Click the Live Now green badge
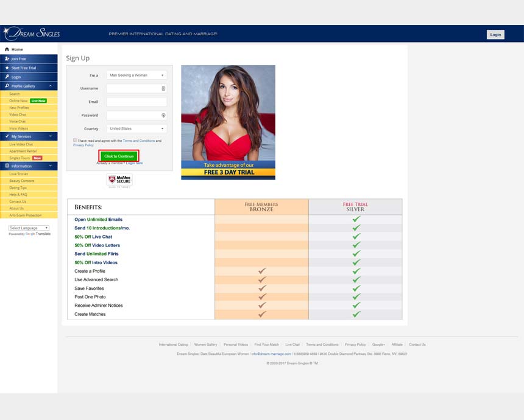Viewport: 524px width, 420px height. pos(38,101)
